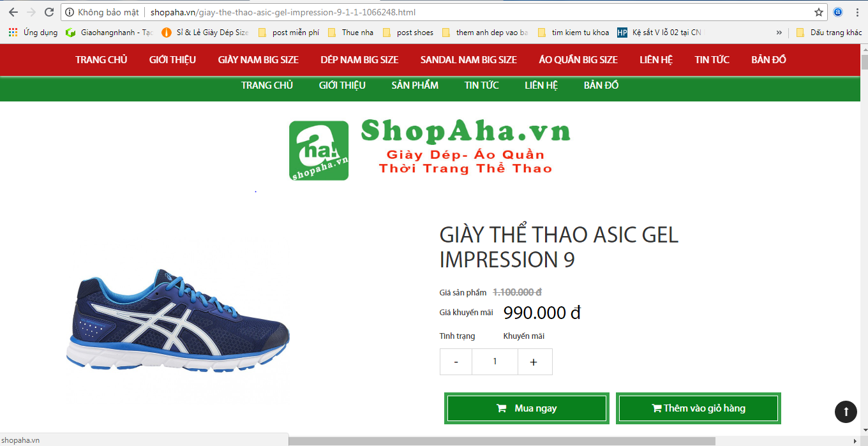
Task: Click the Mua ngay button
Action: [527, 408]
